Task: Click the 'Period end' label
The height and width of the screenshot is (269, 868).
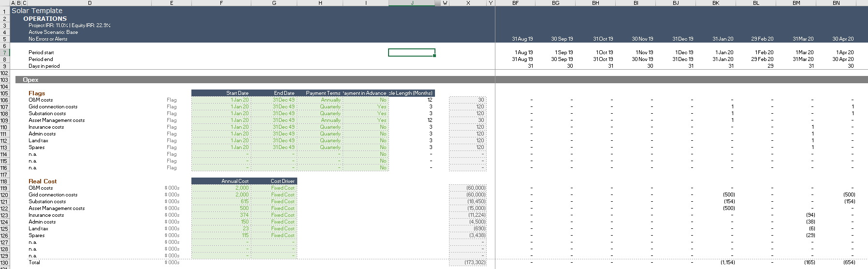Action: pyautogui.click(x=41, y=59)
